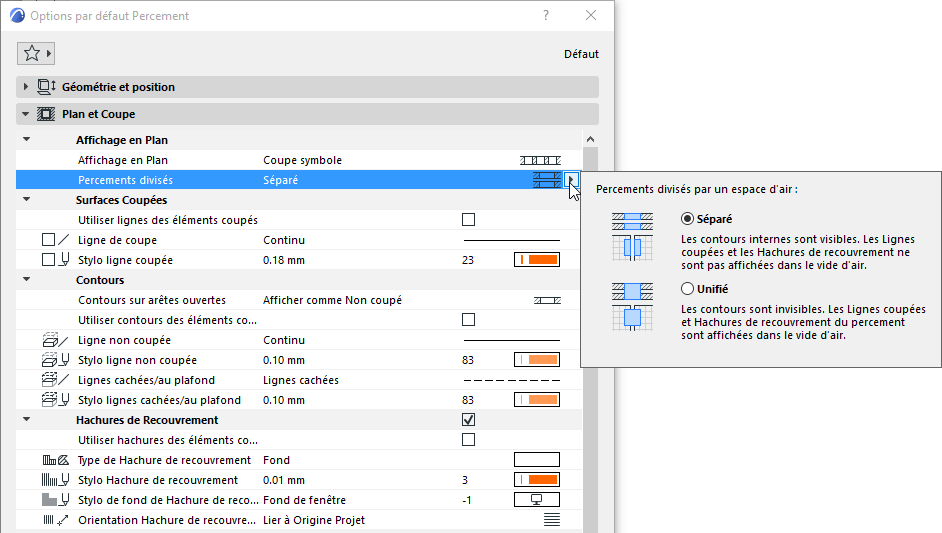Toggle checkbox left of Stylo ligne coupée

[x=49, y=260]
